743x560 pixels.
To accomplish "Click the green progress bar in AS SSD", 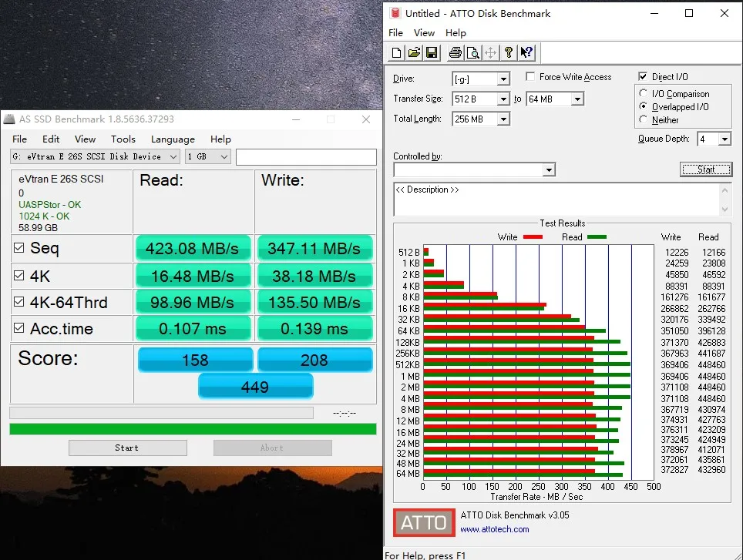I will point(193,429).
